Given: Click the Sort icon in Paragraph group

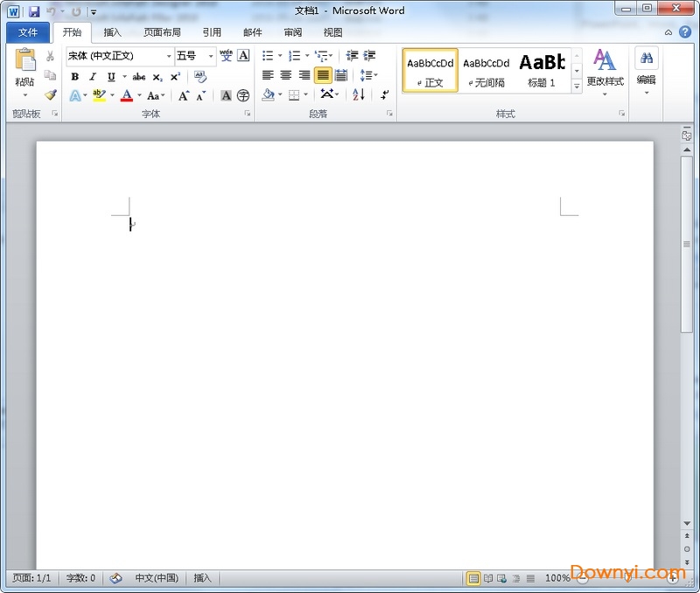Looking at the screenshot, I should coord(358,94).
